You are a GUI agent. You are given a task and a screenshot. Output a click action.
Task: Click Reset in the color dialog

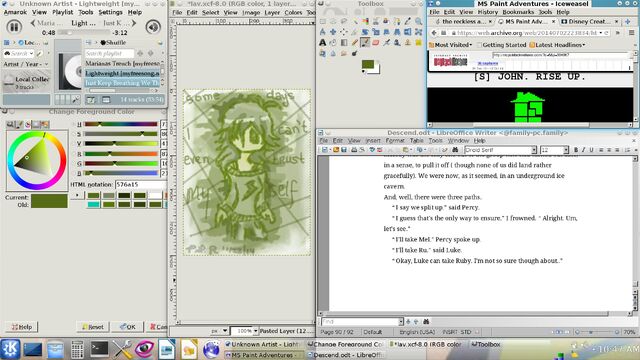[x=93, y=327]
